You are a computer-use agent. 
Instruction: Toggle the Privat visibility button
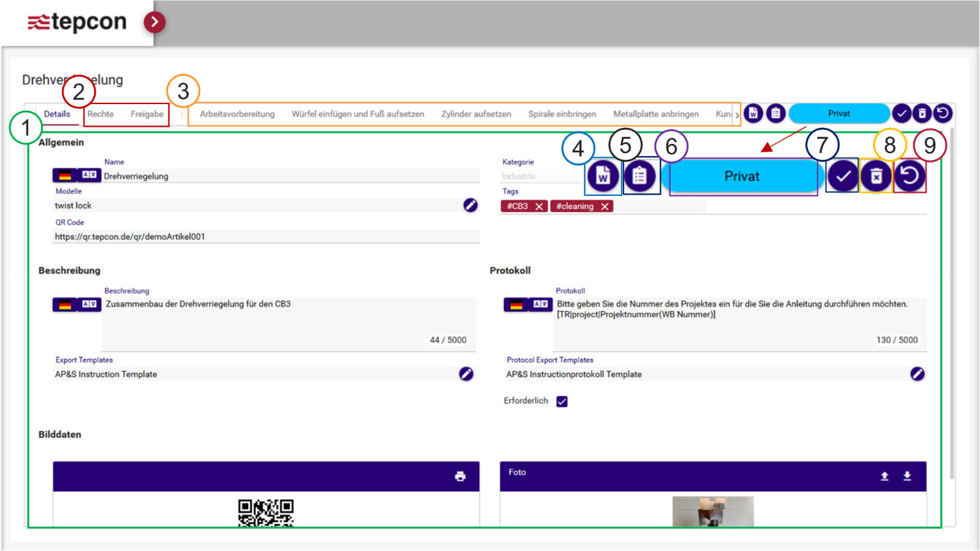pos(839,113)
